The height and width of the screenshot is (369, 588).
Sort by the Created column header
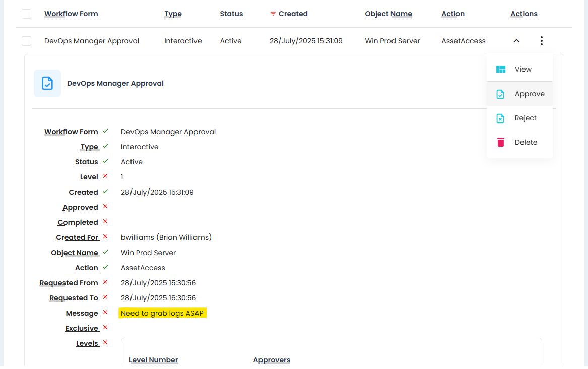click(x=293, y=14)
